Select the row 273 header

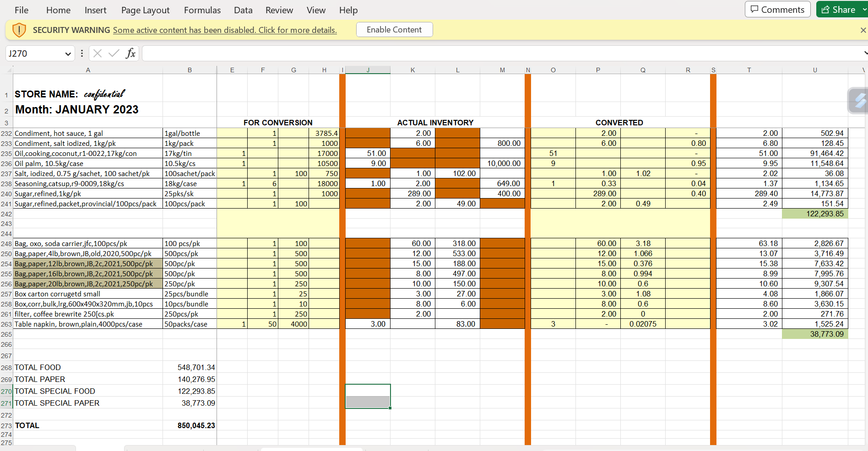(6, 426)
